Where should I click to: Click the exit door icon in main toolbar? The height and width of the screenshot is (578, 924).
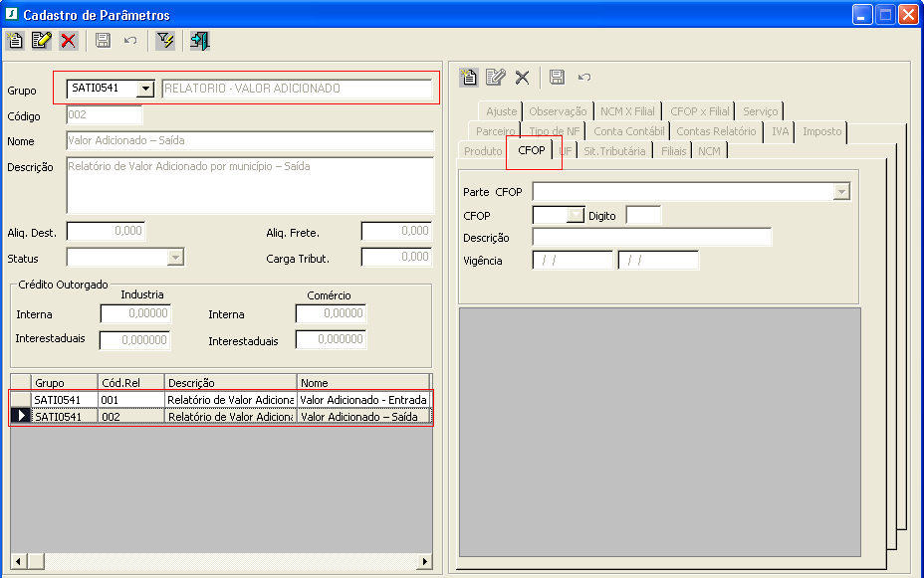pyautogui.click(x=200, y=41)
